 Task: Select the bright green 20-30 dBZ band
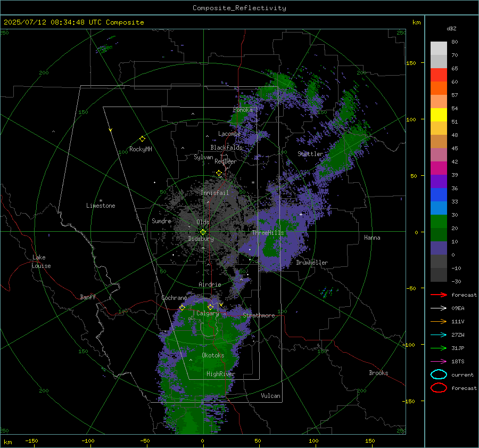(x=439, y=222)
